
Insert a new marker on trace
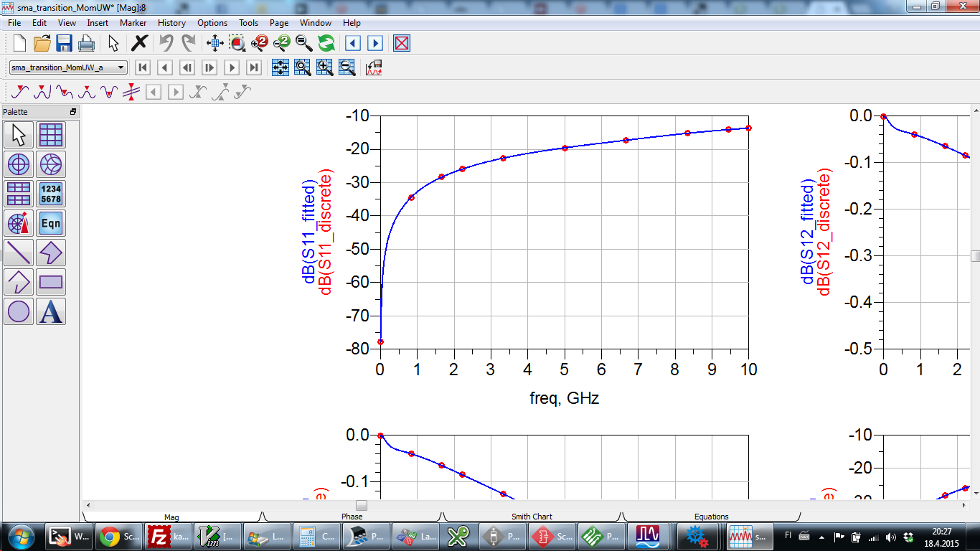pos(20,92)
